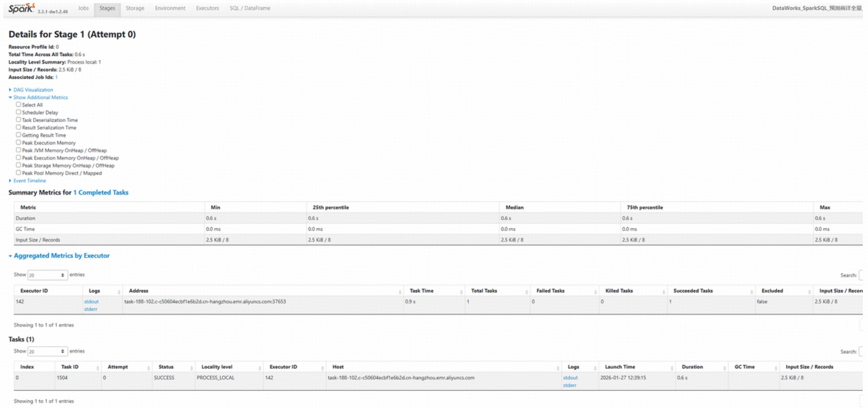Enable Scheduler Delay metric
This screenshot has height=408, width=868.
[x=18, y=112]
